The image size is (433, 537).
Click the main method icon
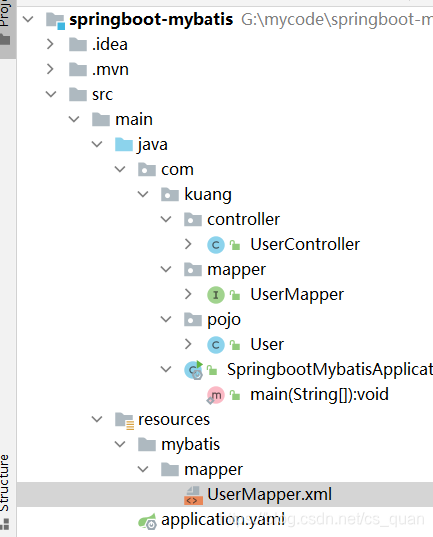[x=215, y=395]
